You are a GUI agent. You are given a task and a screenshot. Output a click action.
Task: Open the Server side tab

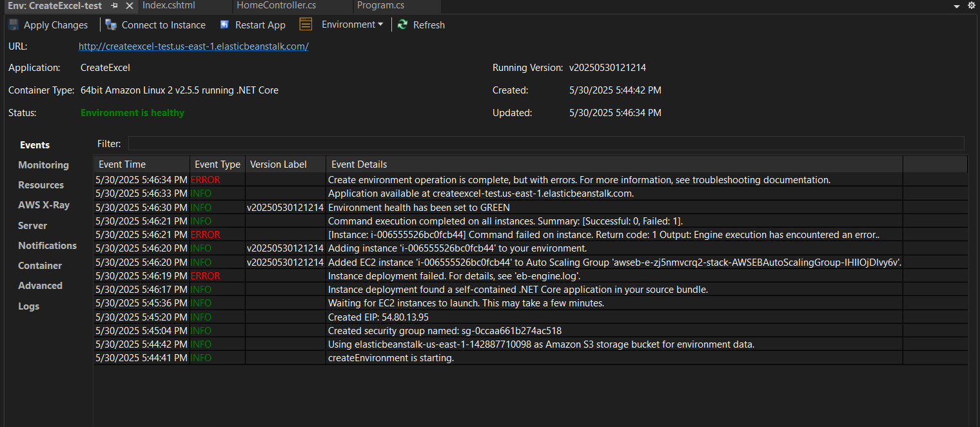[x=32, y=226]
